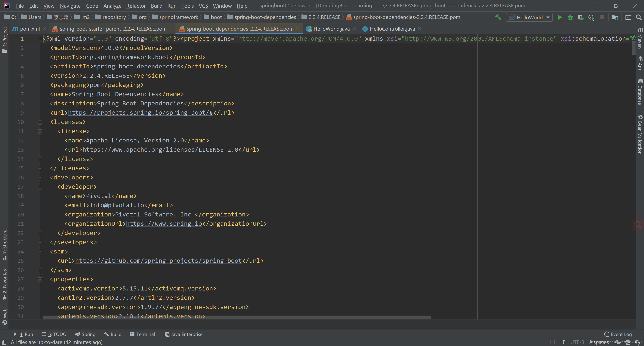Image resolution: width=644 pixels, height=346 pixels.
Task: Click the green Build Project hammer icon
Action: coord(498,17)
